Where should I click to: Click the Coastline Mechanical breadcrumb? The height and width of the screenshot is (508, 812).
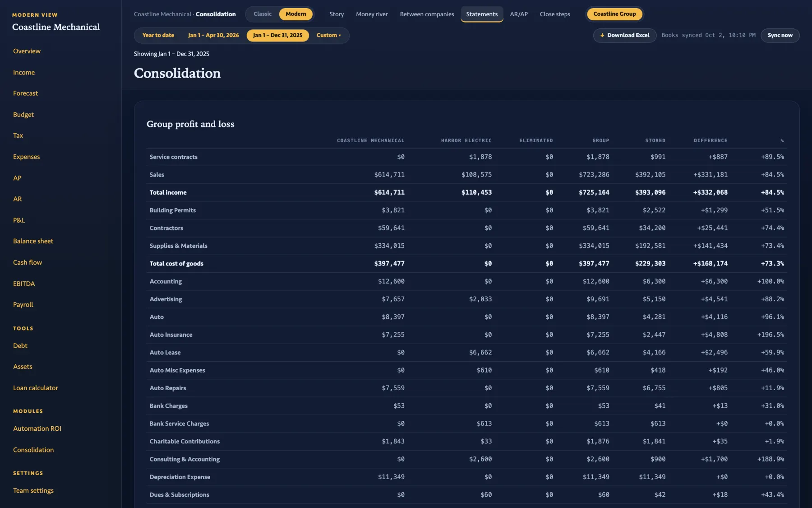coord(162,14)
